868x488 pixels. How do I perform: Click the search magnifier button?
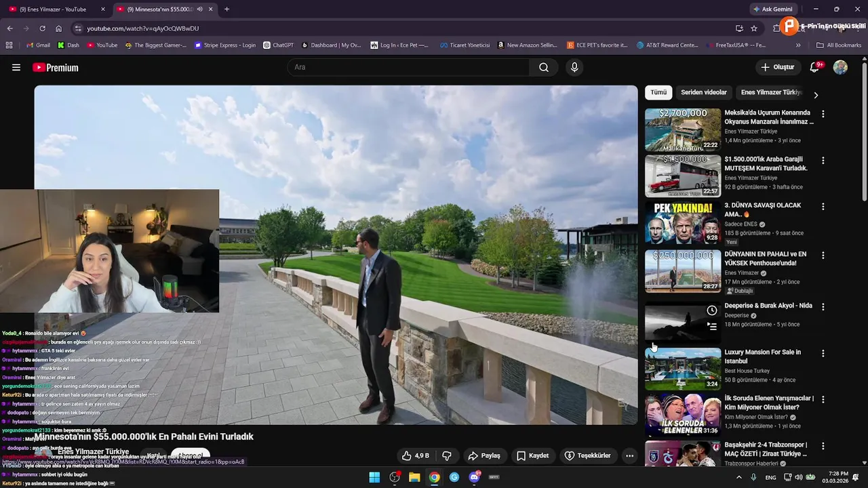(544, 67)
